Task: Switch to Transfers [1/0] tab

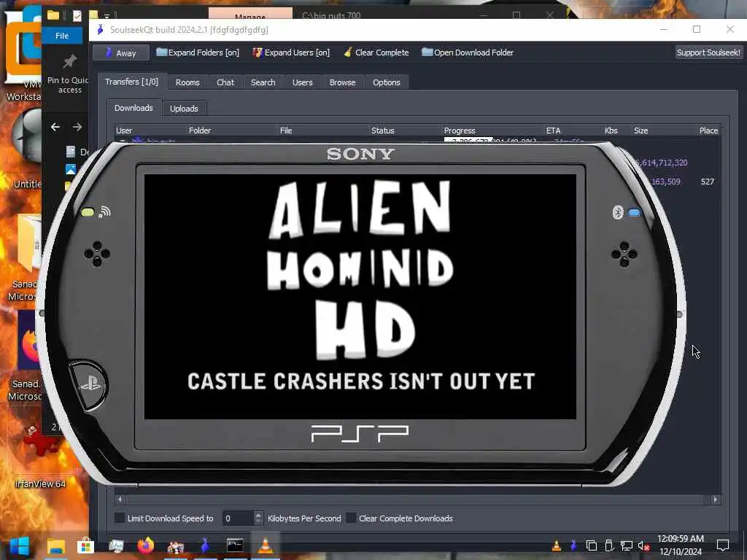Action: [x=132, y=82]
